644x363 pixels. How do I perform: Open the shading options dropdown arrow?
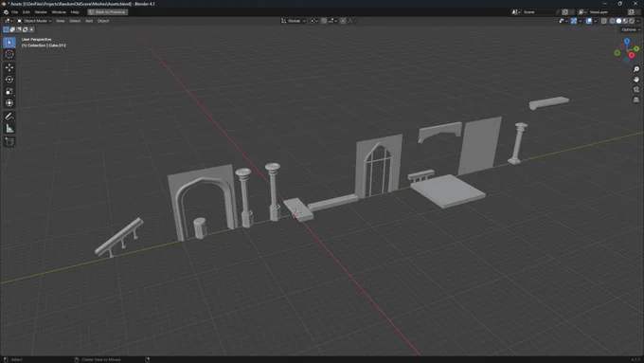click(637, 21)
